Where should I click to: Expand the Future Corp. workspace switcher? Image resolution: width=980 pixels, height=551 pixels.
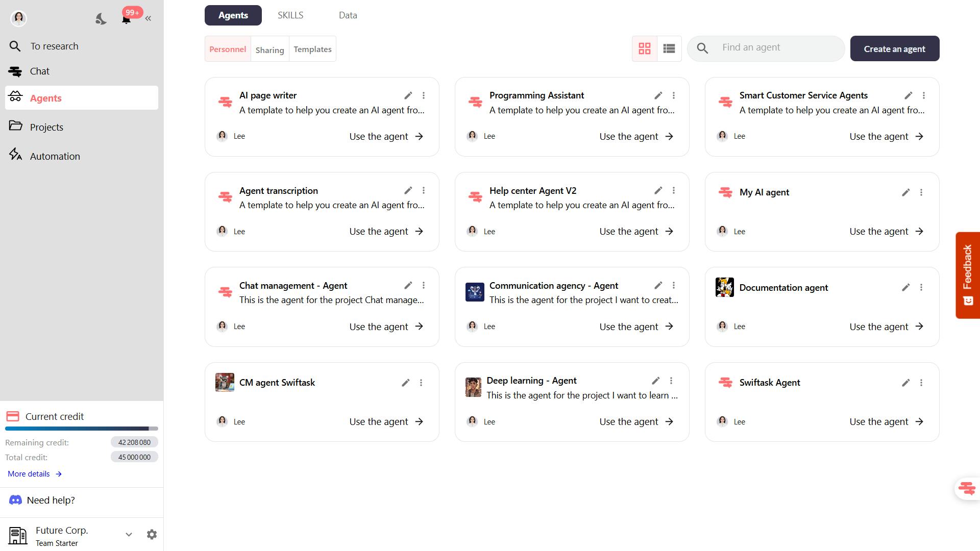129,534
